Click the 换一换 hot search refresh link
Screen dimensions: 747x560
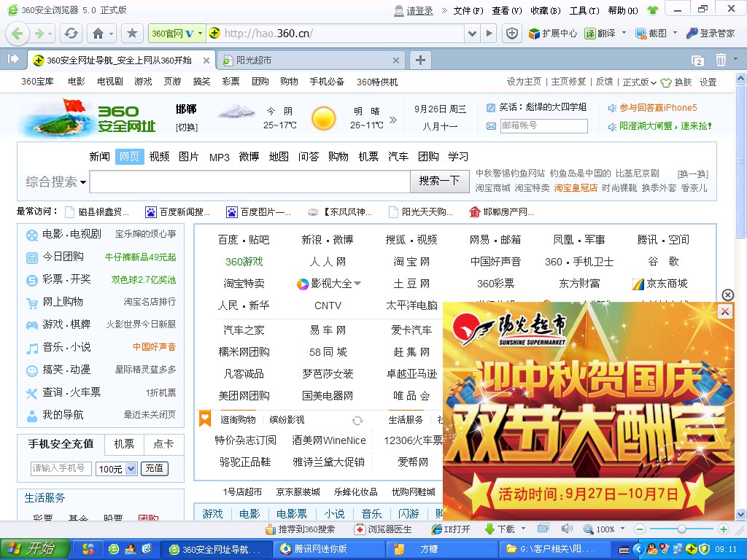pos(693,174)
